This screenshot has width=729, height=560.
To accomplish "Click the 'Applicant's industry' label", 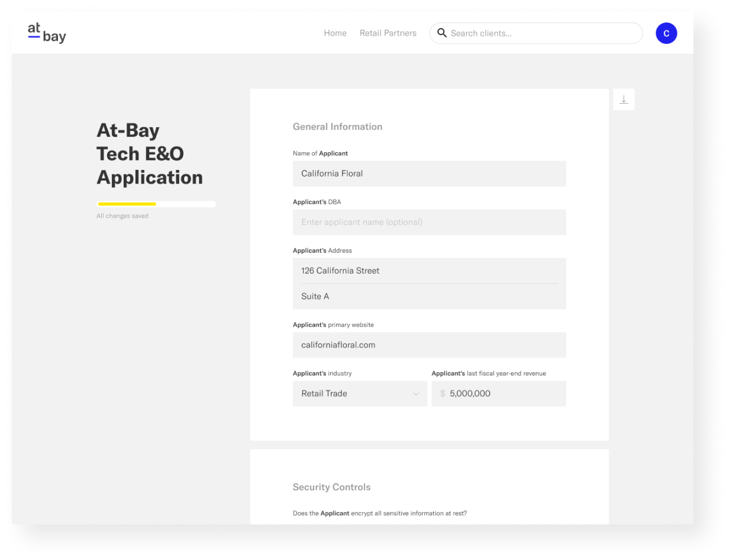I will (322, 374).
